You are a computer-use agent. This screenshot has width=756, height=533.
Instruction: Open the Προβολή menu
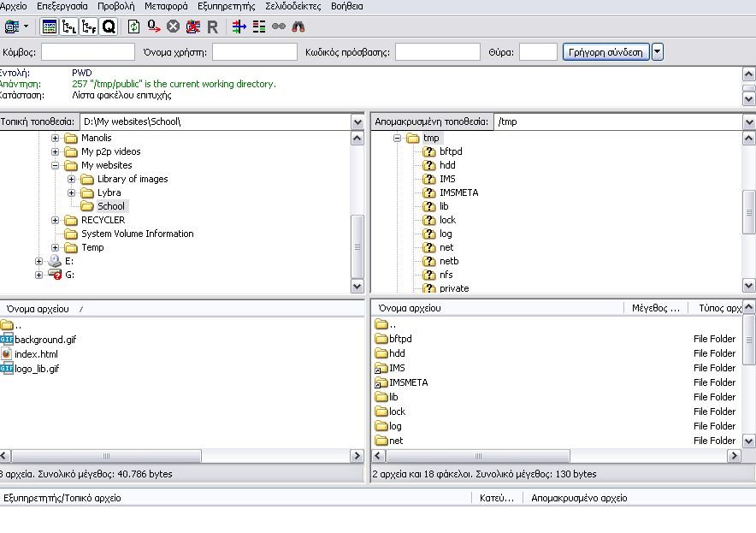coord(116,6)
